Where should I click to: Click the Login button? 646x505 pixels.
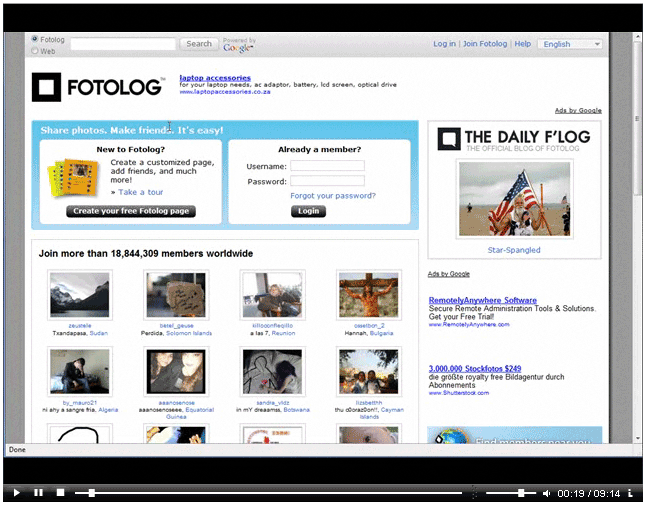click(x=309, y=211)
